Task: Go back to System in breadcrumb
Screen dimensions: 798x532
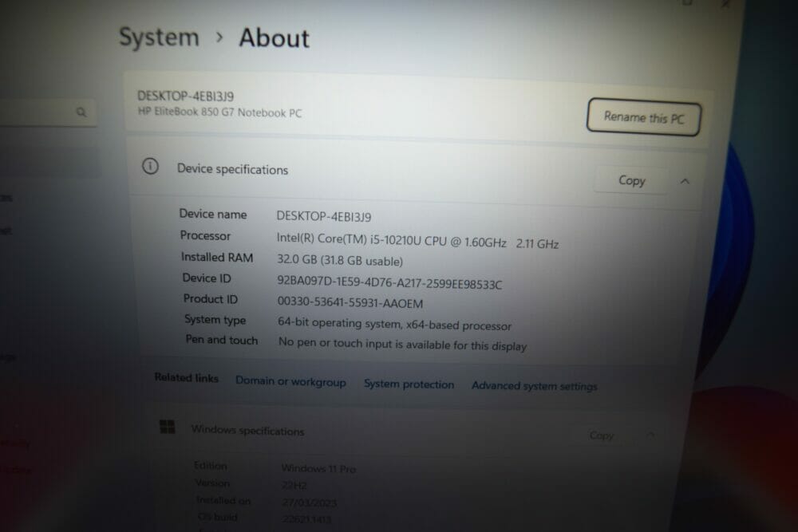Action: tap(159, 37)
